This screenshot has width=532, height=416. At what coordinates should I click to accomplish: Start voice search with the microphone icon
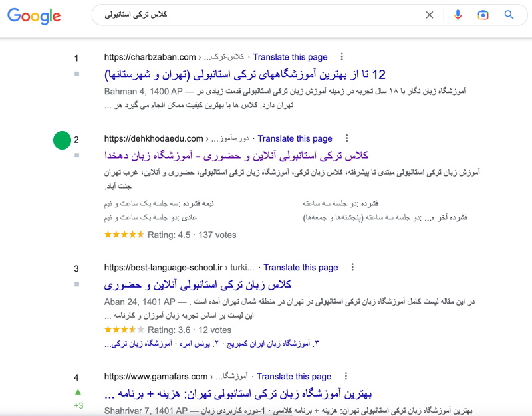pos(458,15)
